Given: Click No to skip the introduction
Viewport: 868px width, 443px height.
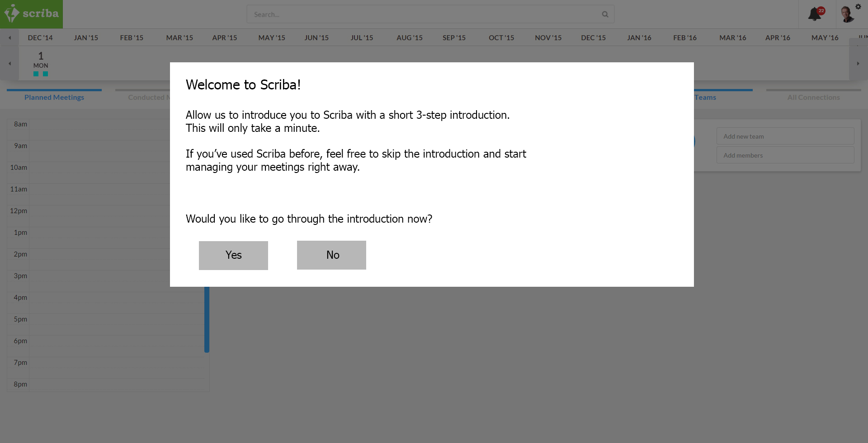Looking at the screenshot, I should 331,255.
